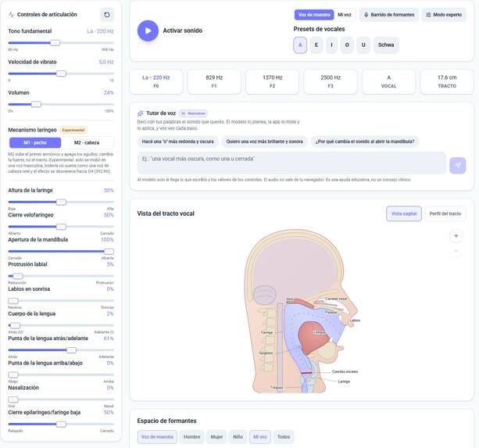Show Hombre formant reference
The height and width of the screenshot is (448, 479).
click(x=192, y=437)
